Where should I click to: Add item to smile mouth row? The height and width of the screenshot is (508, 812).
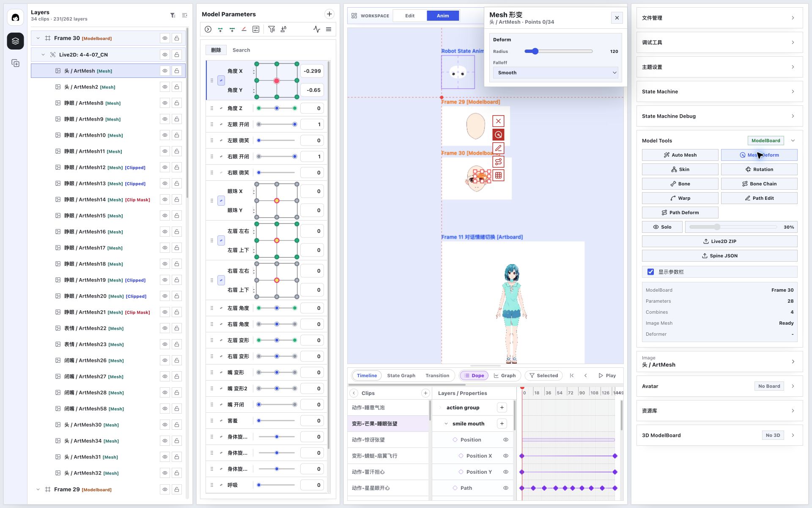(502, 424)
